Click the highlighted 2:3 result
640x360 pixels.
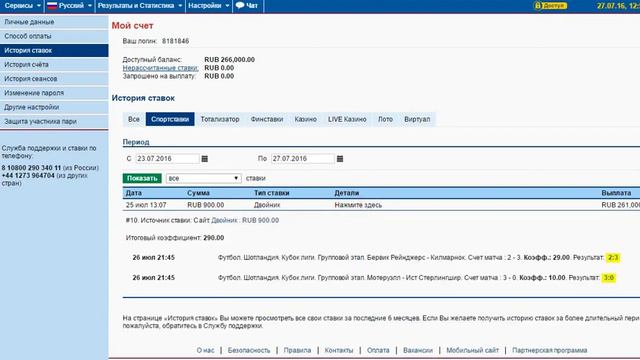point(613,258)
